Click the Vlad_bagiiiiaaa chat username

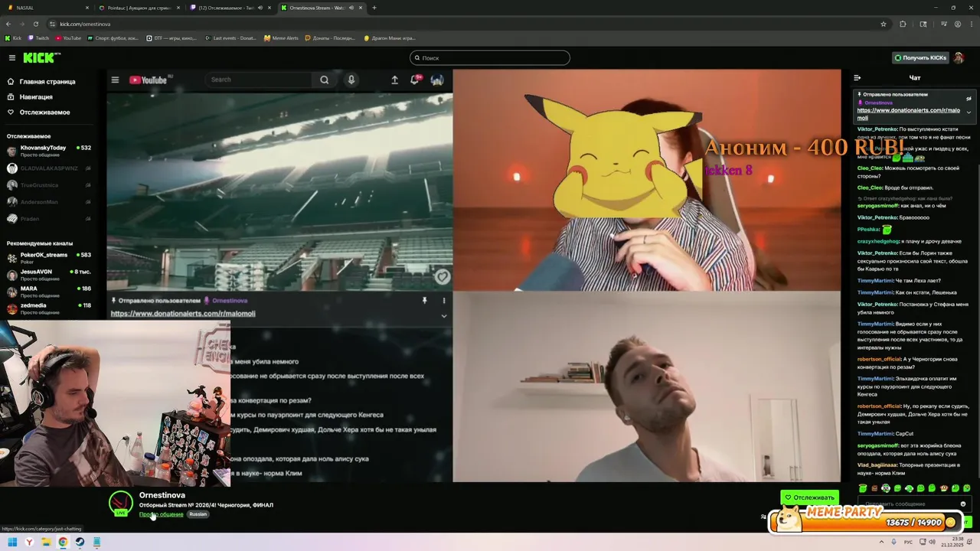point(877,465)
